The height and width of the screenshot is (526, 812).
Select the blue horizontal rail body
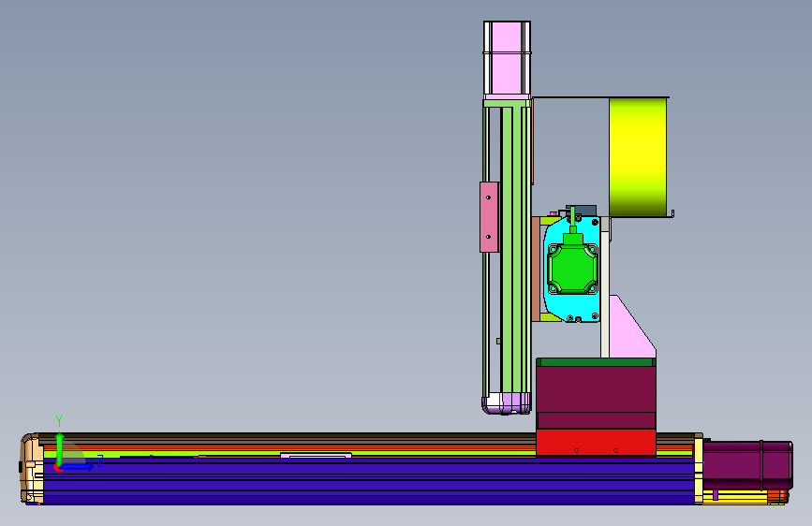(x=368, y=480)
